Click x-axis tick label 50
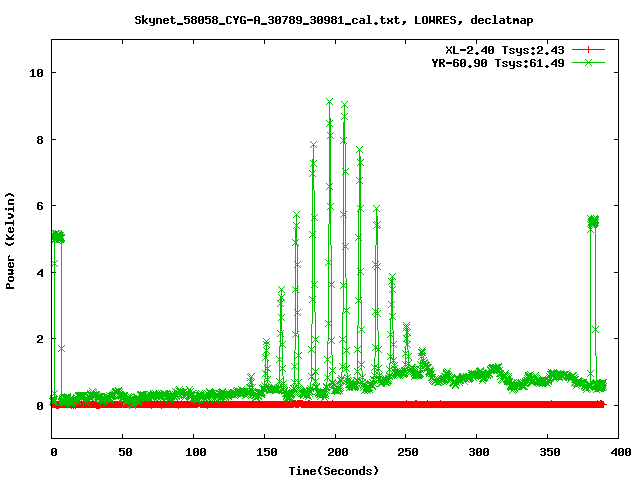The image size is (640, 480). (125, 452)
